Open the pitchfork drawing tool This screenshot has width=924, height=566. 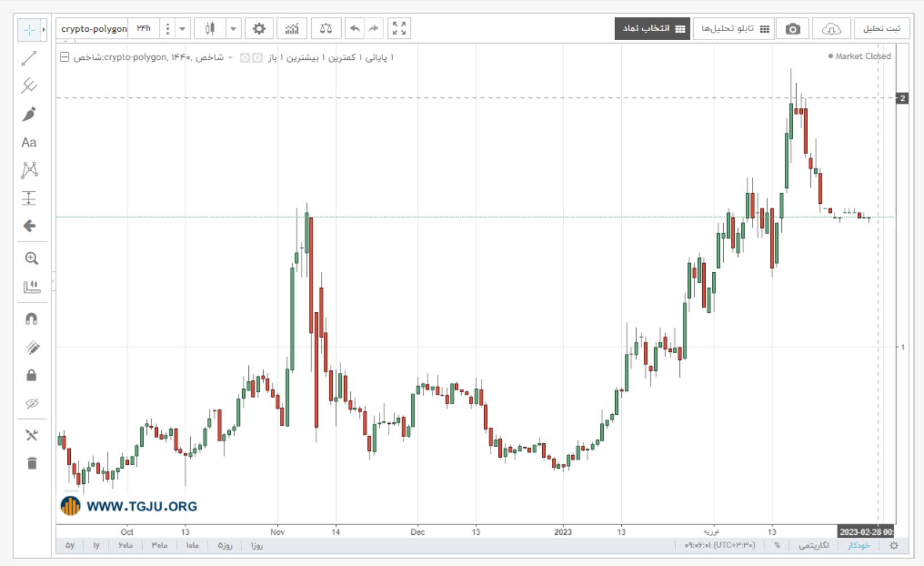(x=29, y=86)
